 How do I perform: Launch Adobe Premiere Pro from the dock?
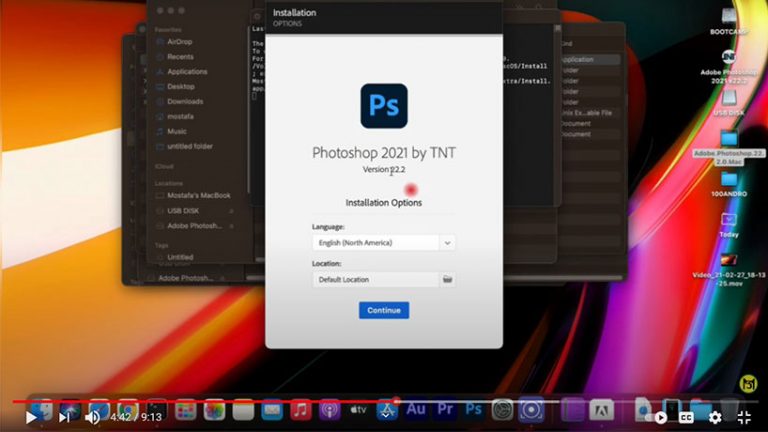[445, 409]
